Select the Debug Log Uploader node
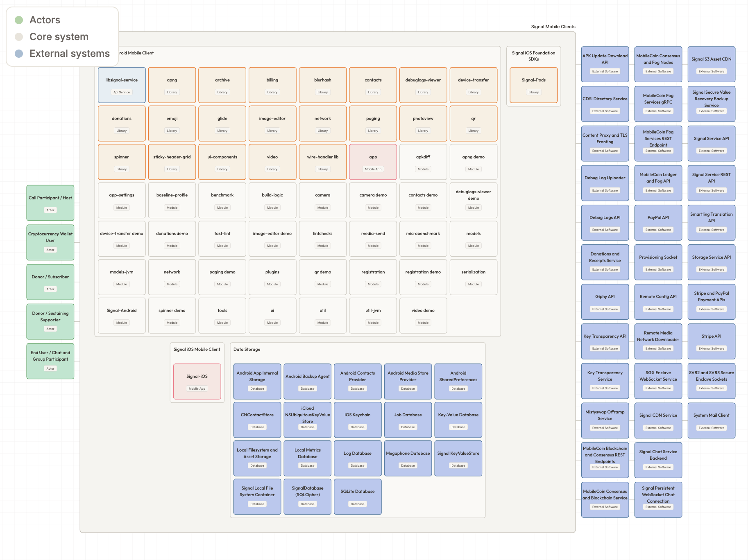The height and width of the screenshot is (560, 748). point(605,183)
